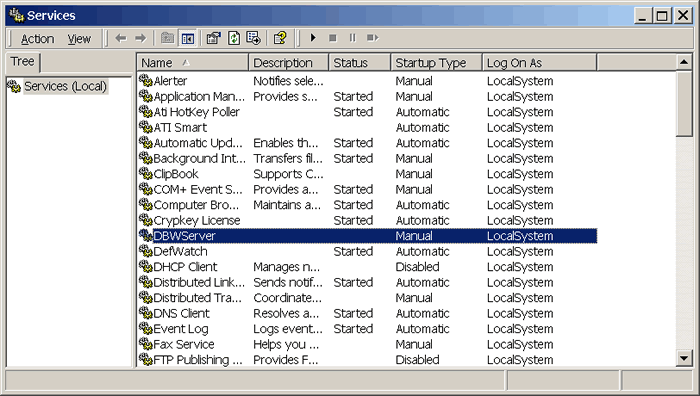Select the Fax Service service name
This screenshot has width=700, height=396.
point(184,344)
